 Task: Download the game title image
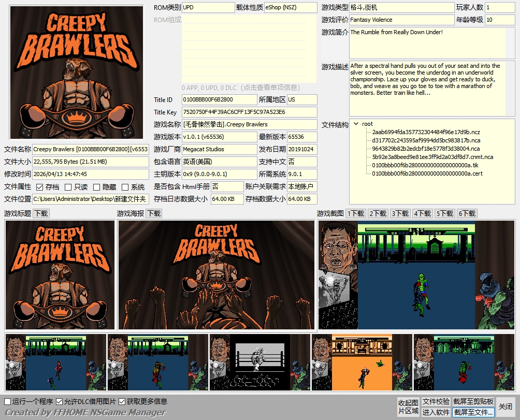41,213
